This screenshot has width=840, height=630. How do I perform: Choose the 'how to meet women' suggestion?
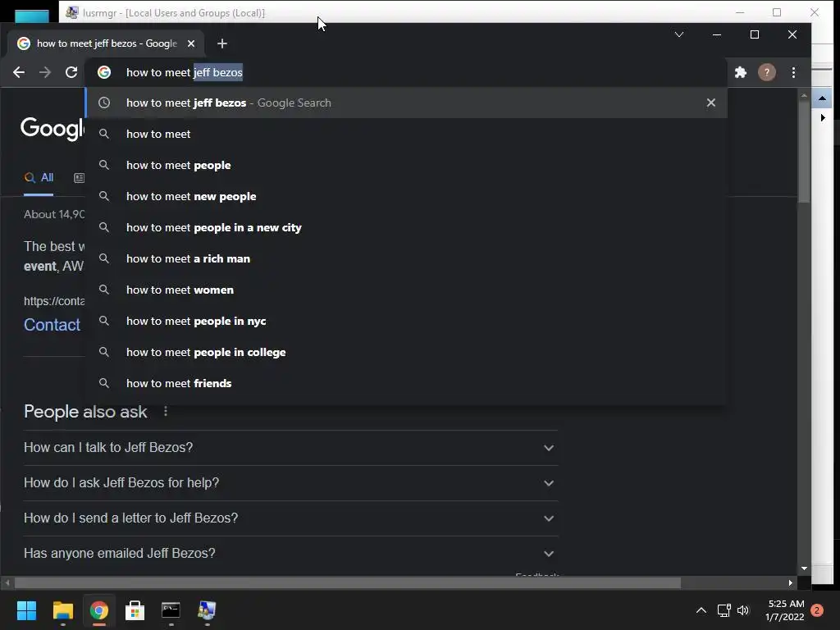click(406, 290)
